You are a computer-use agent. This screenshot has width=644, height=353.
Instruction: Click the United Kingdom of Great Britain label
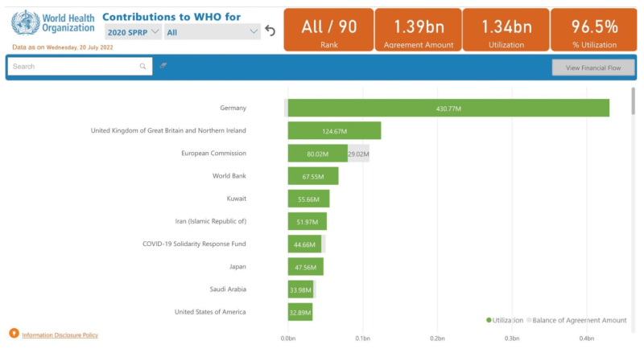tap(168, 130)
